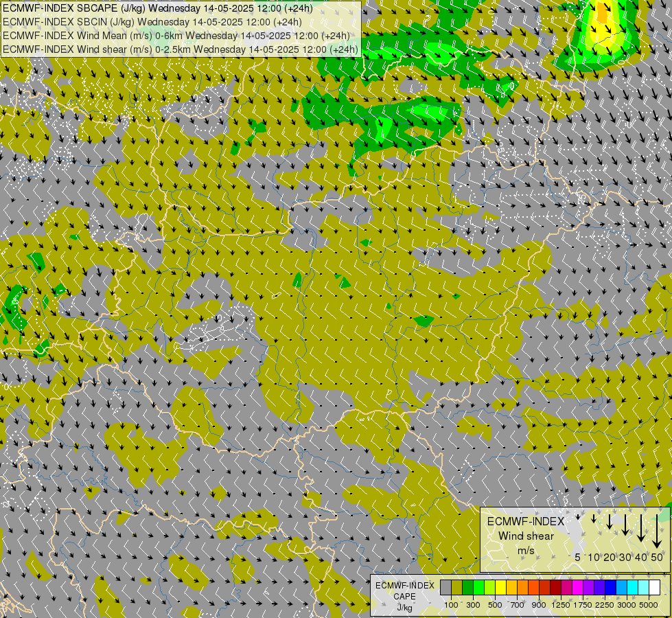Click the Wind Mean 0-6km title line
Image resolution: width=672 pixels, height=618 pixels.
(176, 36)
